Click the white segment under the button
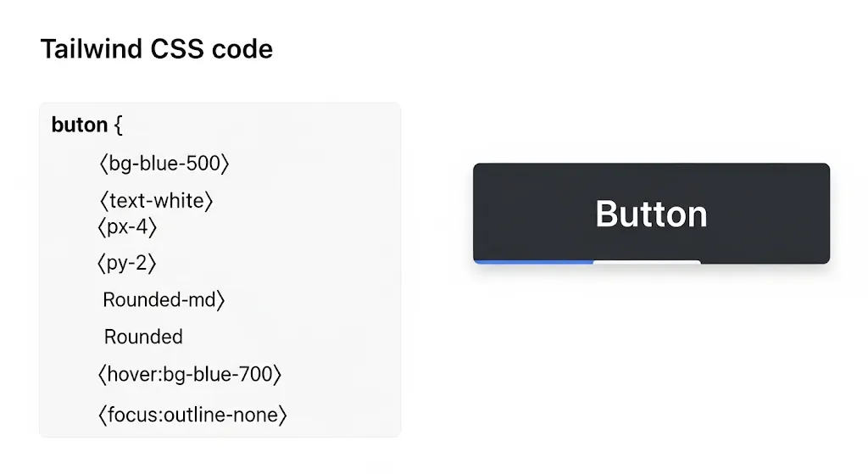868x474 pixels. coord(647,262)
